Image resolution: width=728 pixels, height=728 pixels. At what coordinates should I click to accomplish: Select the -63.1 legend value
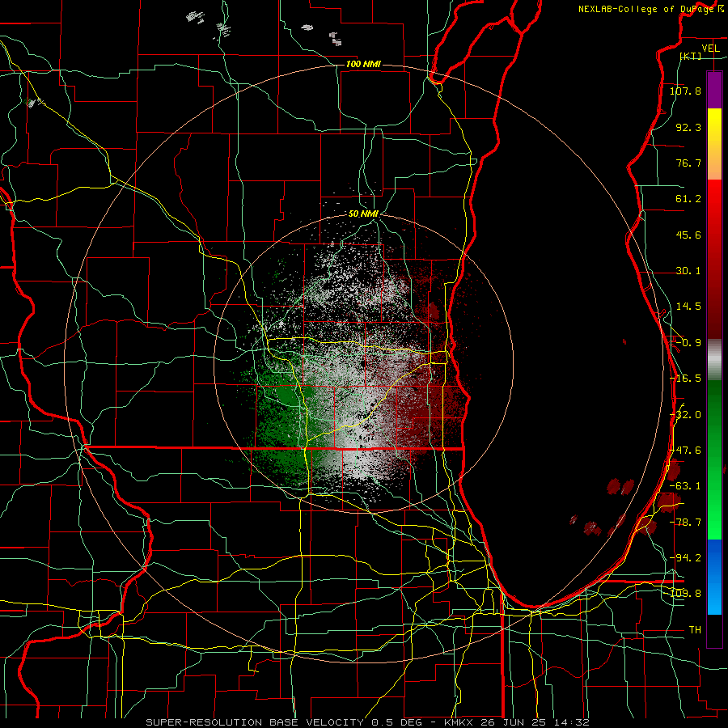pyautogui.click(x=685, y=486)
